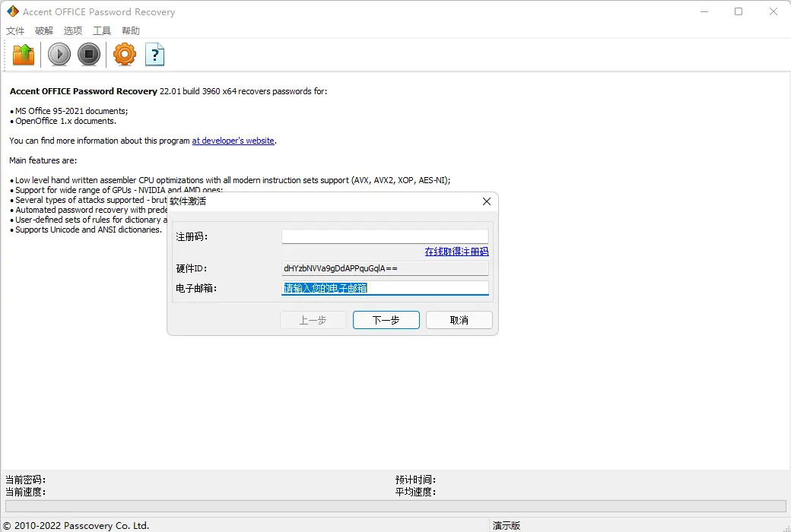Click the 下一步 button
The height and width of the screenshot is (532, 791).
click(x=386, y=320)
